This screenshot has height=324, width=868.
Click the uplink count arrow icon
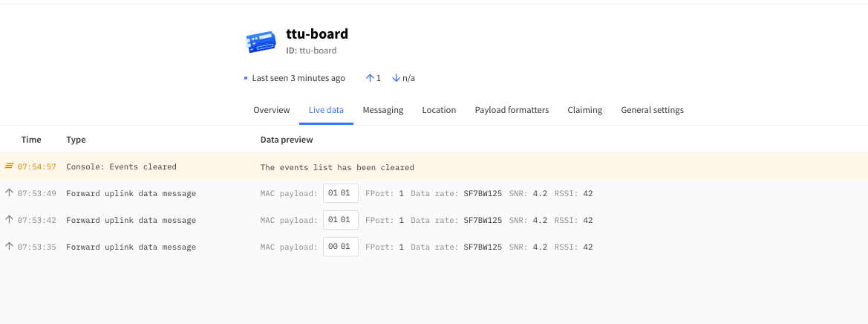click(370, 78)
